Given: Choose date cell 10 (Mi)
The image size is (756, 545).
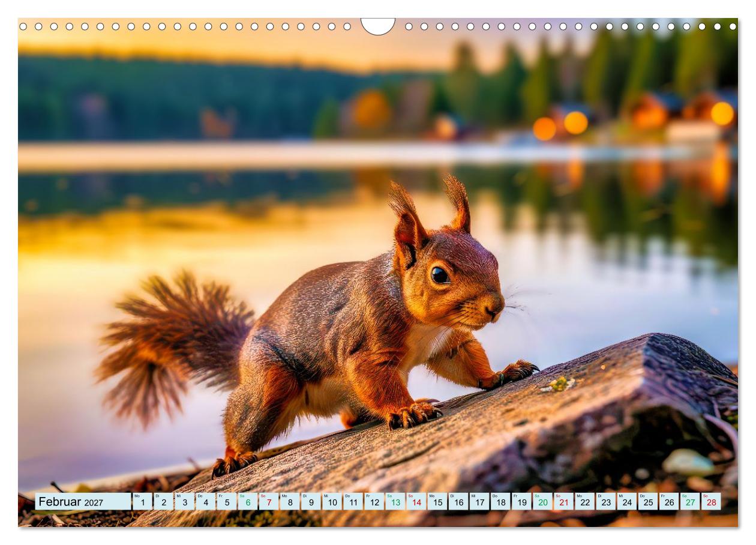Looking at the screenshot, I should point(332,502).
